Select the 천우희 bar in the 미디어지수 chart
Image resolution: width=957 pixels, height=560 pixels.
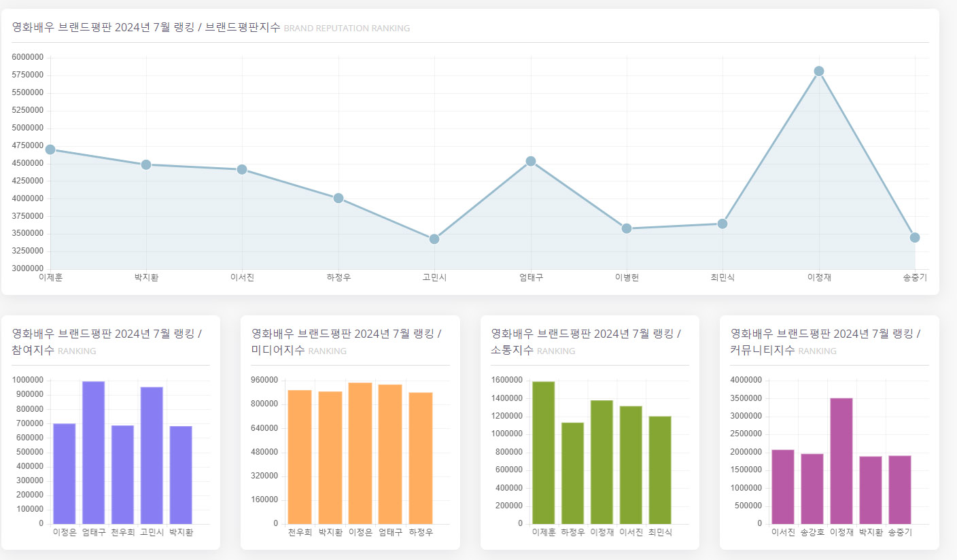click(300, 457)
